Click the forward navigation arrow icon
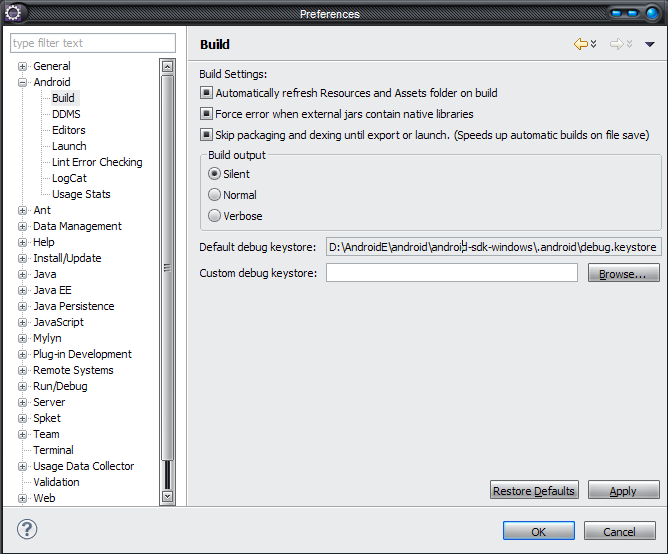The height and width of the screenshot is (554, 668). [616, 44]
